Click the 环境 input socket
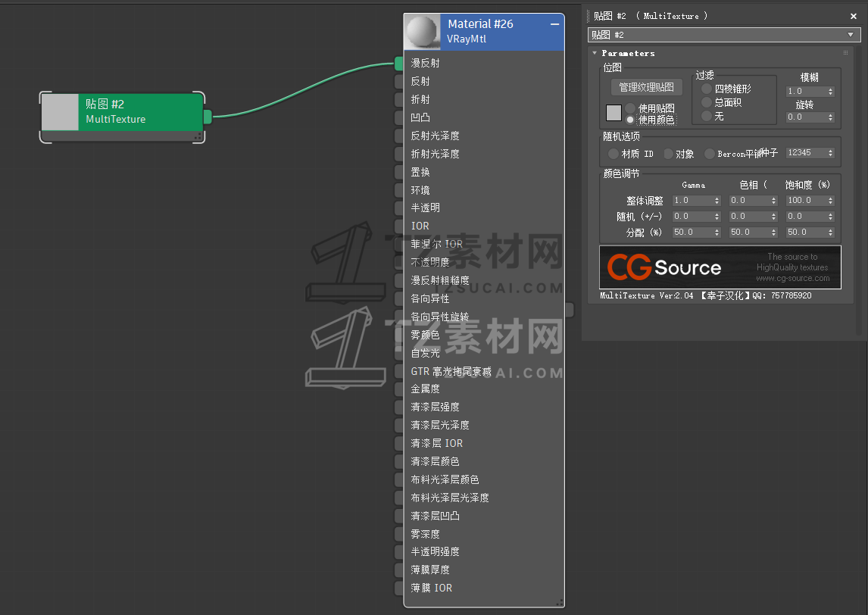The width and height of the screenshot is (868, 615). (398, 190)
